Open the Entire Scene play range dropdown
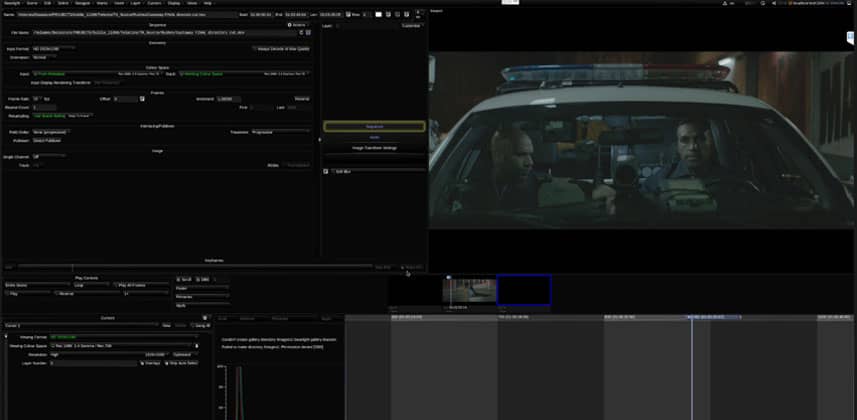The width and height of the screenshot is (857, 420). tap(37, 285)
